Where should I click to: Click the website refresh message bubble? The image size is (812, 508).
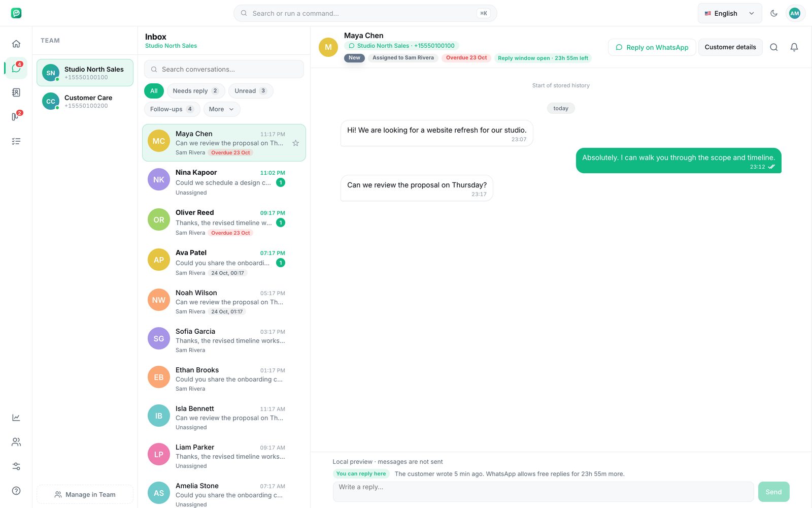click(436, 133)
